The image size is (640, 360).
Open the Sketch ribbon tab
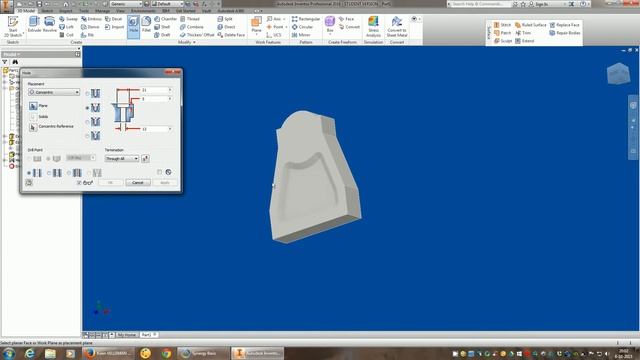47,11
